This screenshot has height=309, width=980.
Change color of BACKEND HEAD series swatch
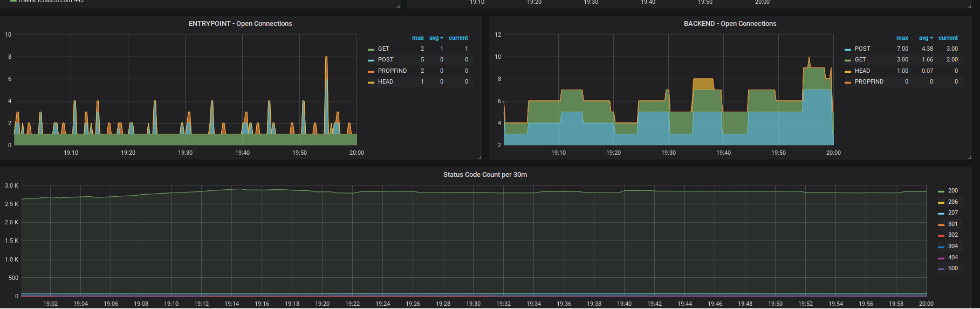(848, 72)
